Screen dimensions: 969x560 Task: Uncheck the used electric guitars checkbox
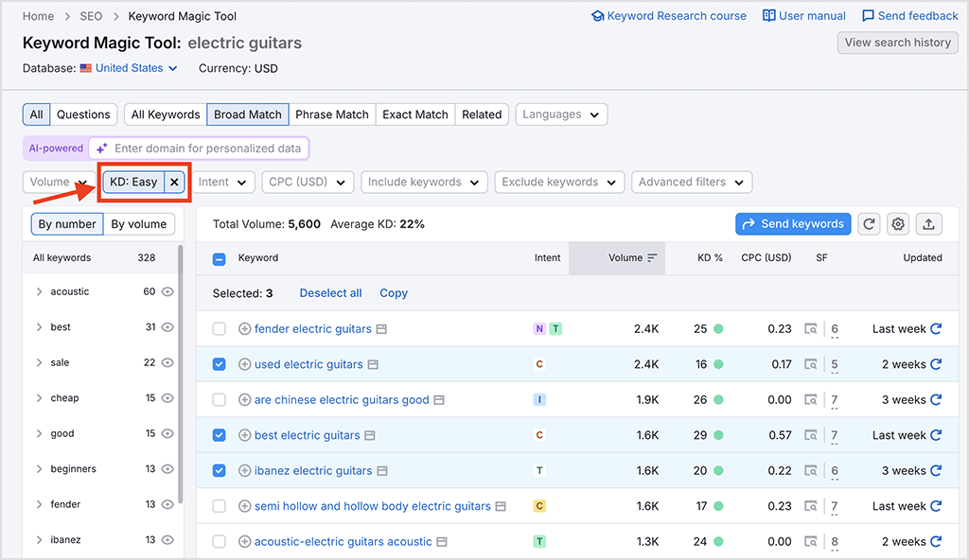click(x=219, y=364)
